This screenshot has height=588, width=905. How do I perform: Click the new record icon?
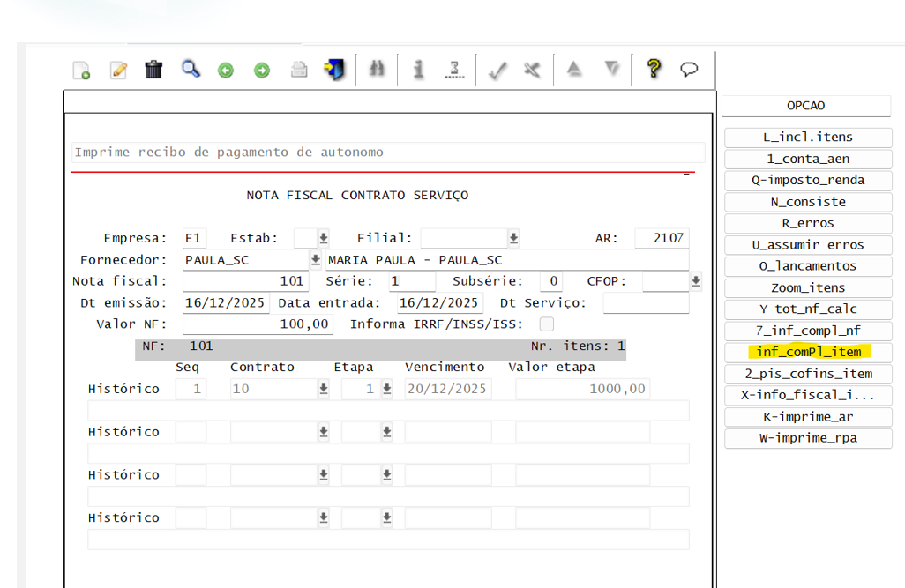(x=81, y=71)
